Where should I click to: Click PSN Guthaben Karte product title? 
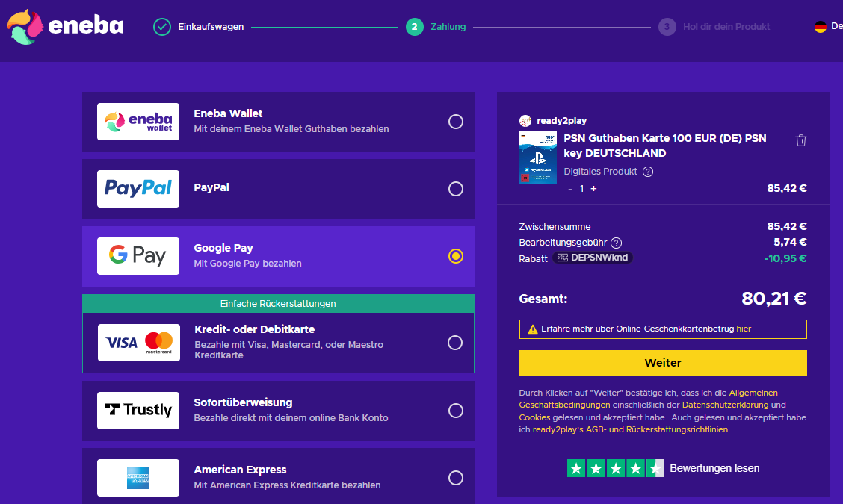[x=665, y=146]
